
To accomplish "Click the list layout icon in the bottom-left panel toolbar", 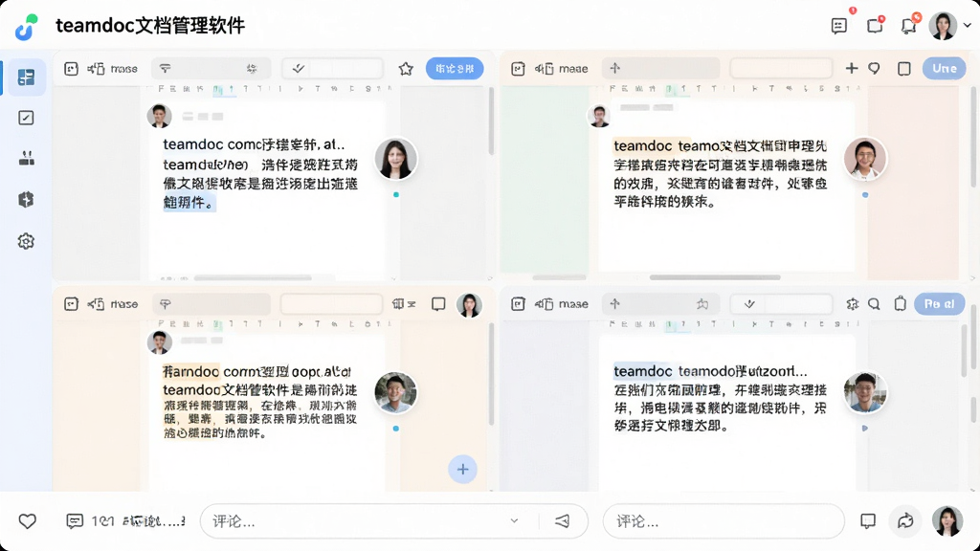I will pos(403,304).
